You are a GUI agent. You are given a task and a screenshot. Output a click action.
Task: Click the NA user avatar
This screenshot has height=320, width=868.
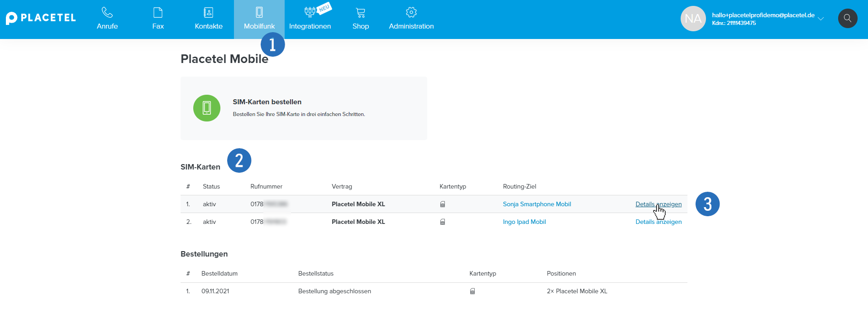point(693,19)
